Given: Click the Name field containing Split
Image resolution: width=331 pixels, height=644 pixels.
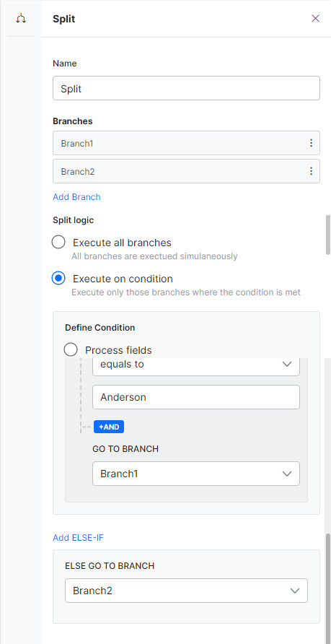Looking at the screenshot, I should [186, 88].
